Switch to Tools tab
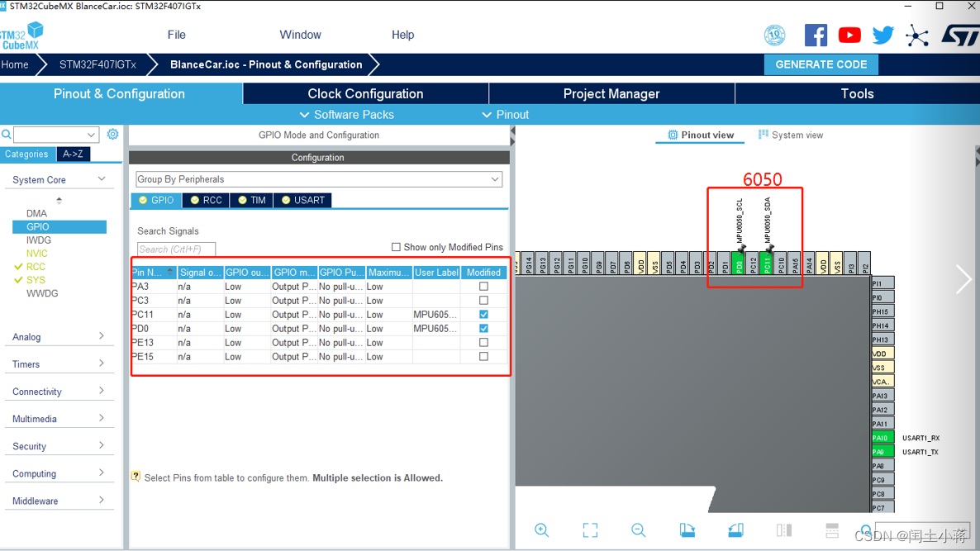This screenshot has height=551, width=980. tap(857, 93)
